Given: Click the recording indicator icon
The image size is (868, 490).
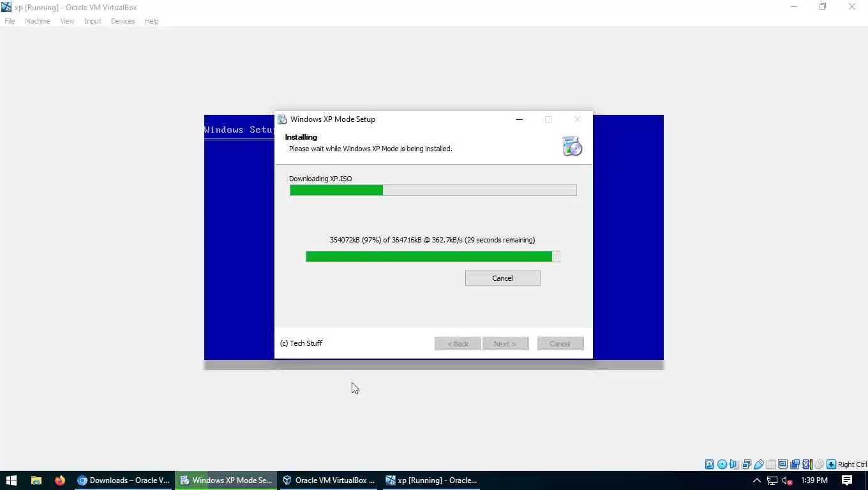Looking at the screenshot, I should [x=795, y=464].
